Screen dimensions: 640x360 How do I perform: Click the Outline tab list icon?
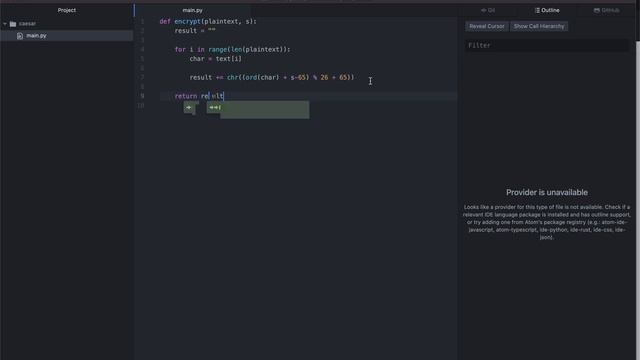[537, 10]
